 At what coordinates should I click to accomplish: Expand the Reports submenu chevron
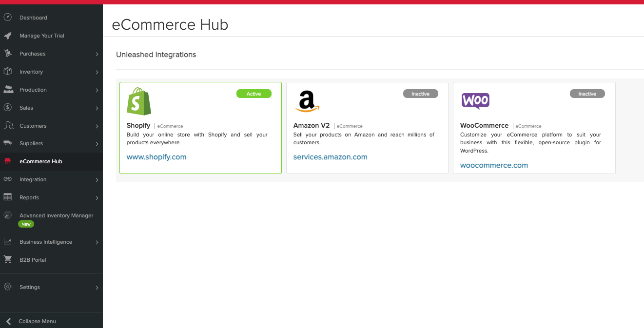pyautogui.click(x=97, y=198)
